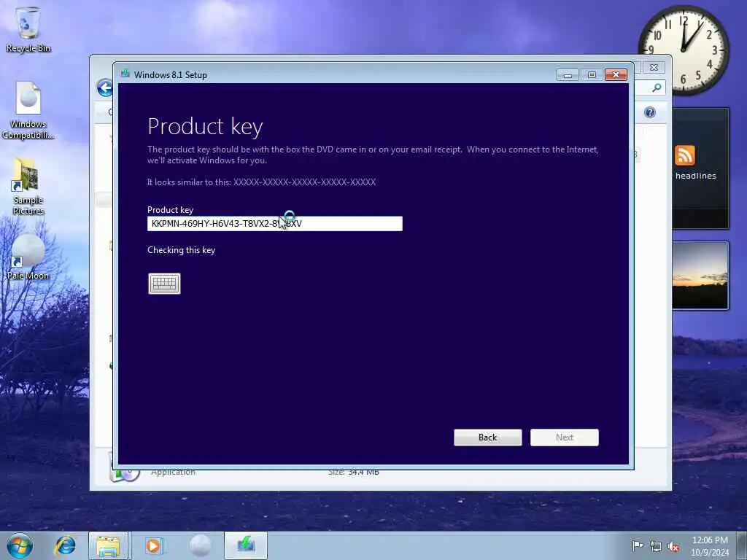The image size is (747, 560).
Task: Click the Windows 8.1 Setup title icon
Action: point(125,74)
